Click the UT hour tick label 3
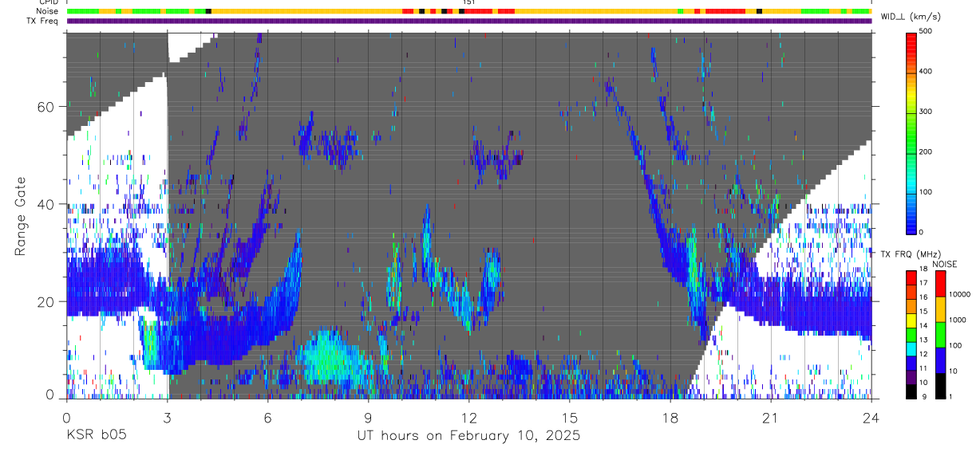Image resolution: width=980 pixels, height=452 pixels. 168,417
